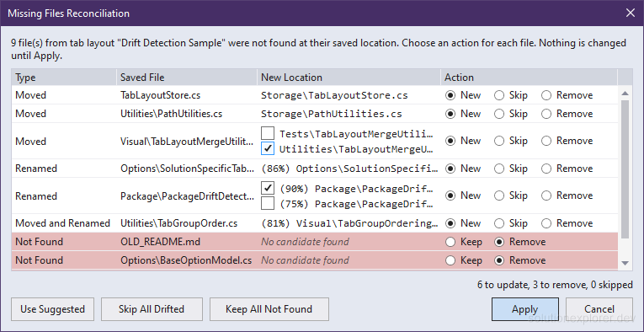Click the Use Suggested button
644x332 pixels.
pyautogui.click(x=52, y=309)
